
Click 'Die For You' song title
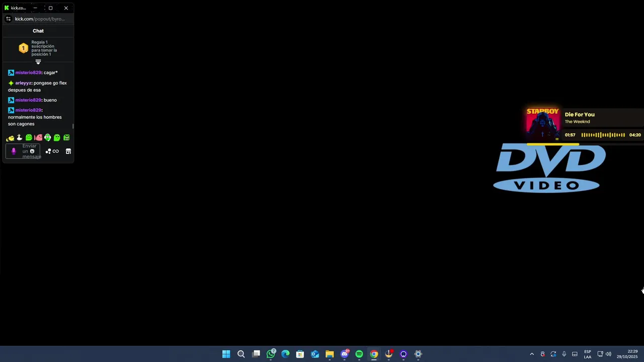tap(580, 115)
